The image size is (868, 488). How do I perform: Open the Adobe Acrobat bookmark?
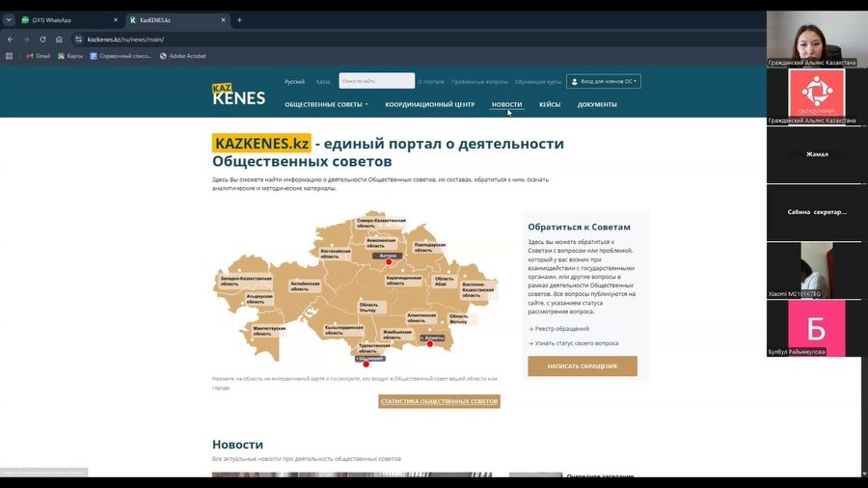point(182,56)
